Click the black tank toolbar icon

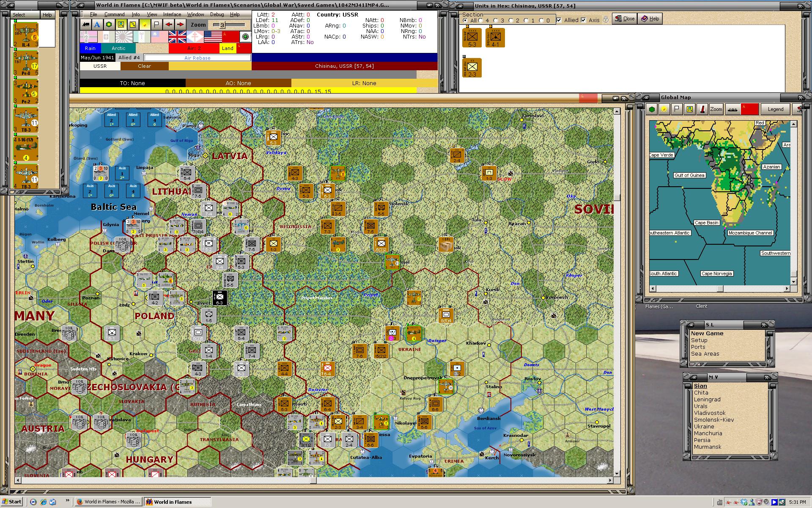tap(86, 25)
